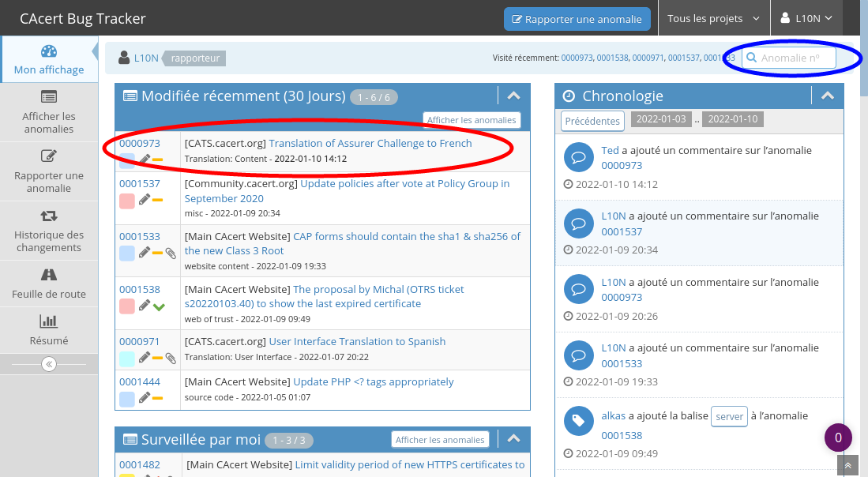Collapse the sidebar with the double-arrow toggle
The width and height of the screenshot is (868, 477).
tap(49, 364)
